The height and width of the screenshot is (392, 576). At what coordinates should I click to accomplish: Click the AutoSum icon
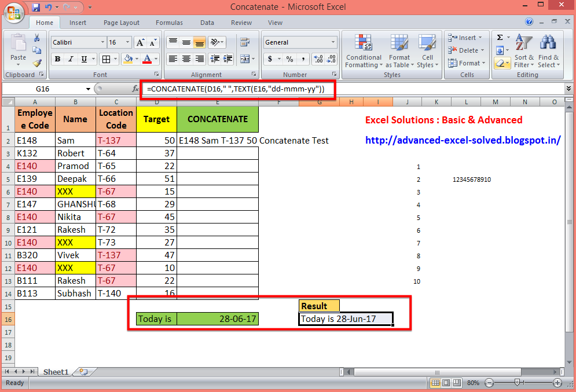501,37
